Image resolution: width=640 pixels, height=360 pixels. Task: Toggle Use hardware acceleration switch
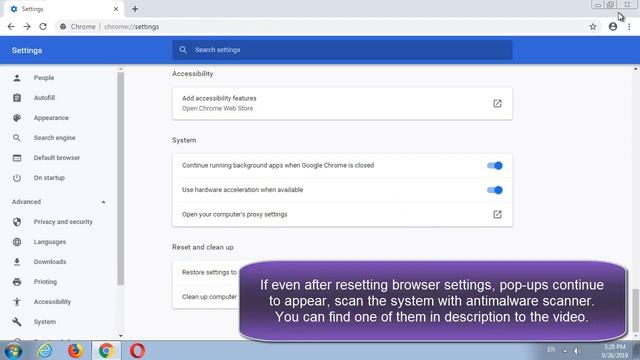495,190
